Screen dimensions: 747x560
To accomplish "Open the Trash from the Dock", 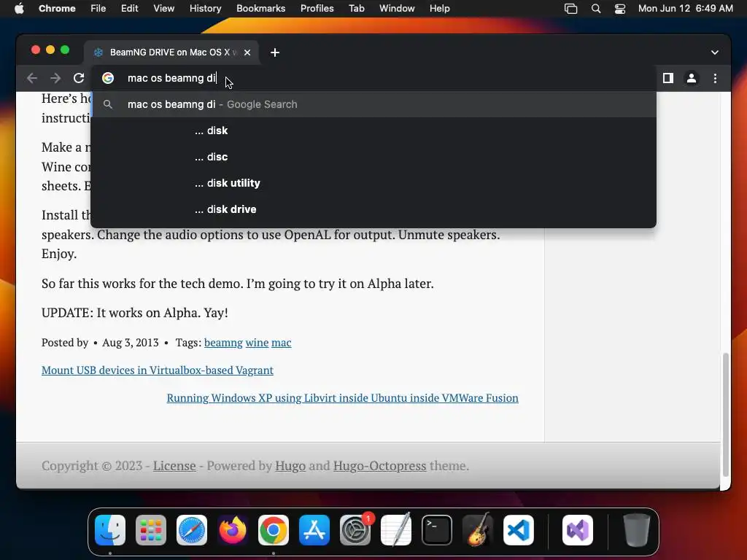I will (636, 530).
